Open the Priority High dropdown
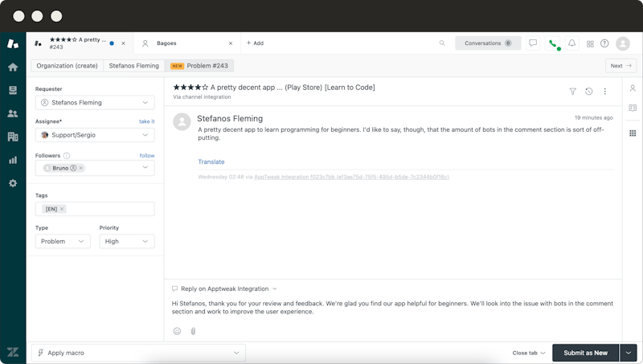The height and width of the screenshot is (364, 643). pos(126,241)
